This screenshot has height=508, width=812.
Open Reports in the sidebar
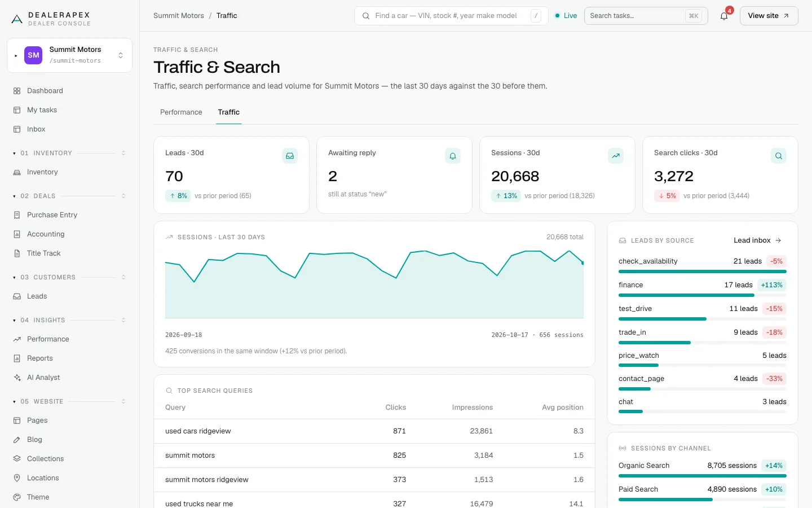point(69,358)
